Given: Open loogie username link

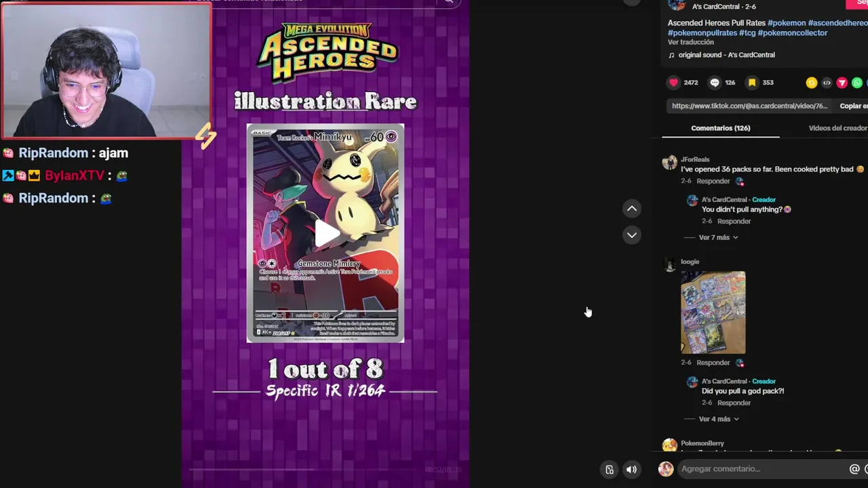Looking at the screenshot, I should (x=690, y=262).
